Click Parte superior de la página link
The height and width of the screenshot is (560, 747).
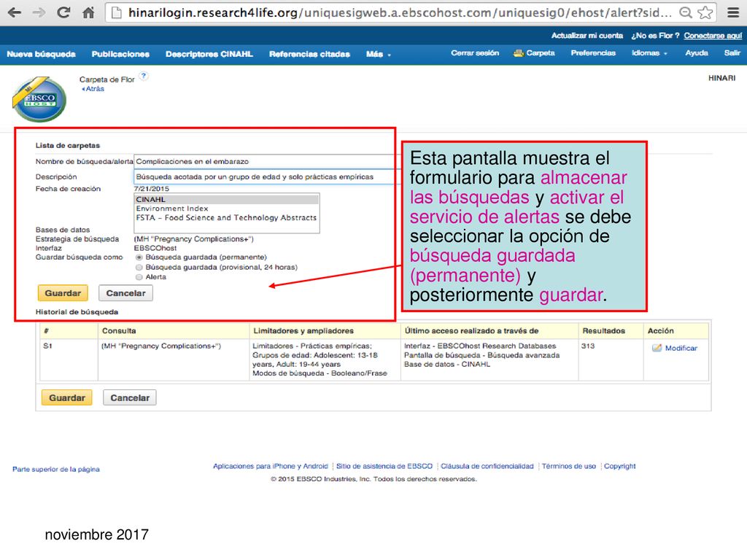(x=55, y=469)
